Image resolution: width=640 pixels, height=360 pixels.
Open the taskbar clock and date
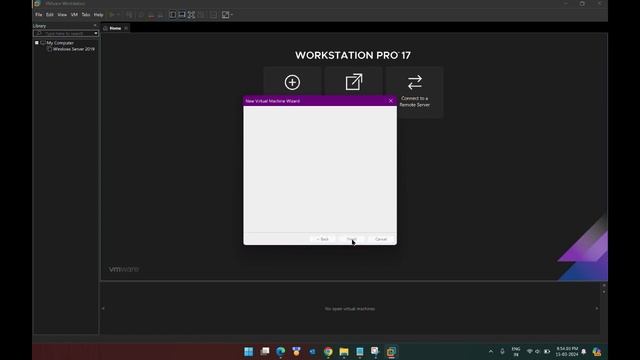567,351
